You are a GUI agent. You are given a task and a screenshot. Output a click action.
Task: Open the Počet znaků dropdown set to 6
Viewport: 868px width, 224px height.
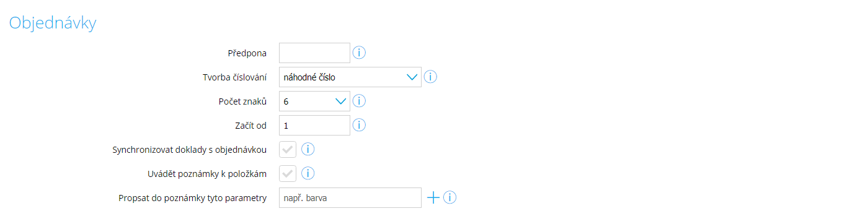point(314,101)
